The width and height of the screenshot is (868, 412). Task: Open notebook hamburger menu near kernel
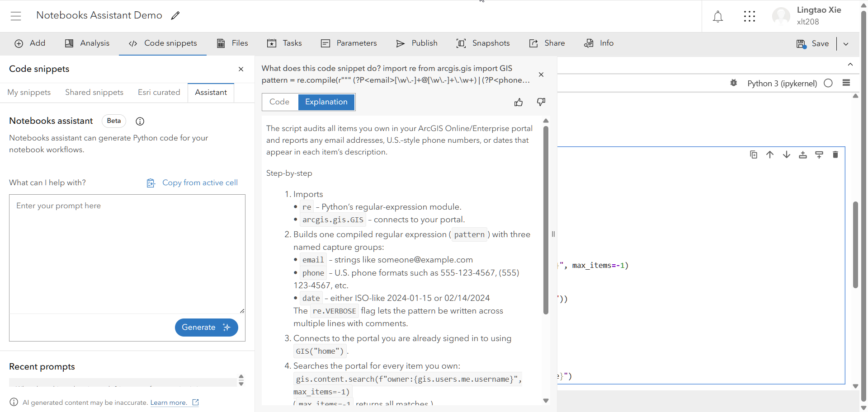[x=847, y=83]
